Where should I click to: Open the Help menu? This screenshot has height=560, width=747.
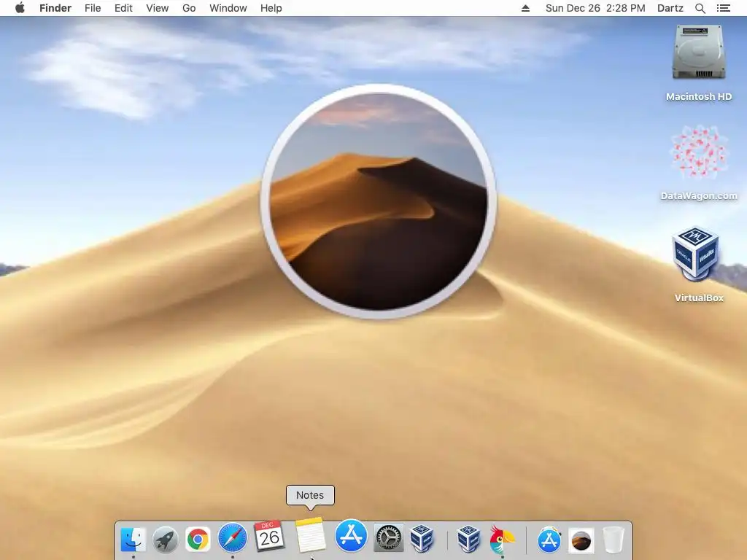(x=271, y=8)
